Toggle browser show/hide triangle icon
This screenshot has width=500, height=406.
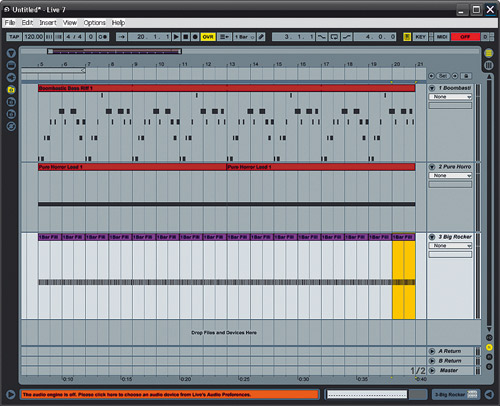click(11, 53)
